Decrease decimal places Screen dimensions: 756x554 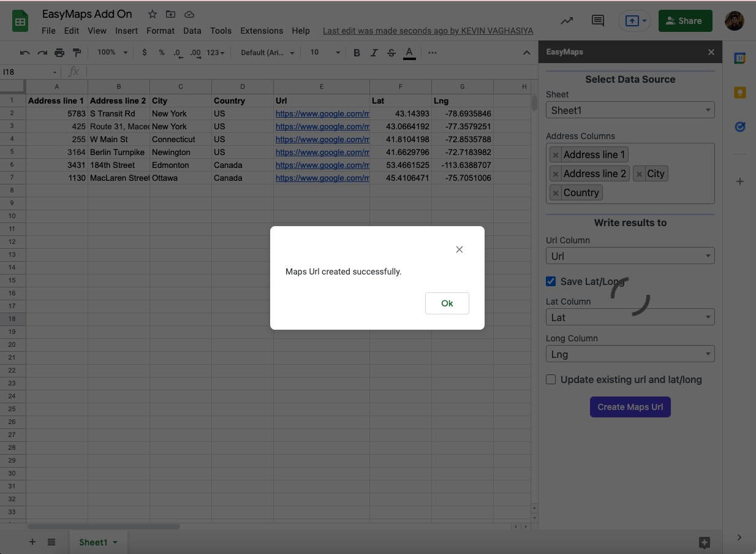178,53
